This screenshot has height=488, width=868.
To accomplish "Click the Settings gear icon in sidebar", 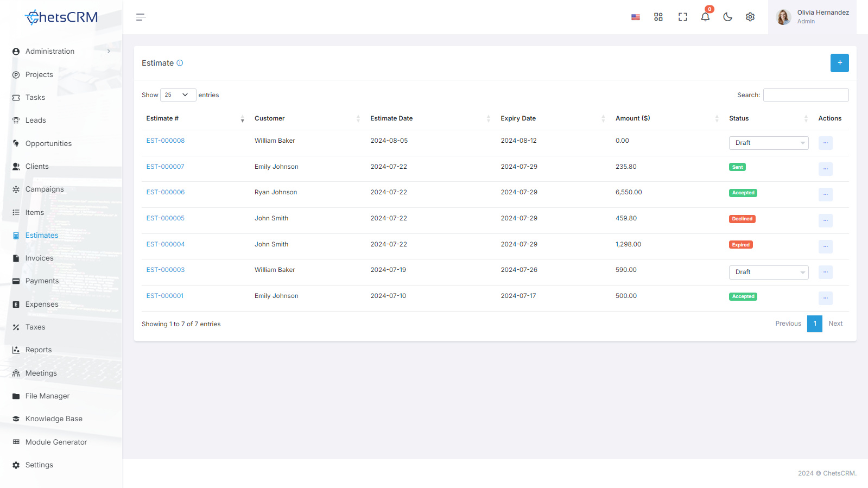I will [16, 465].
